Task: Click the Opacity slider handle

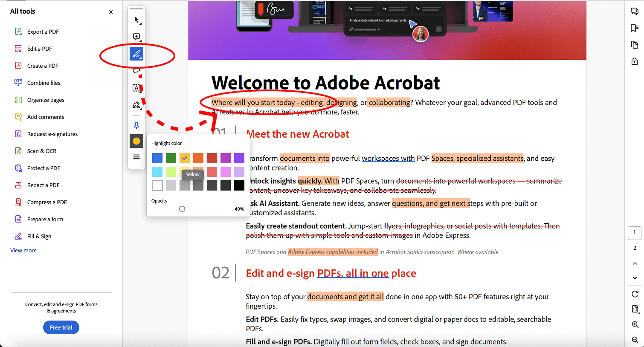Action: click(x=182, y=209)
